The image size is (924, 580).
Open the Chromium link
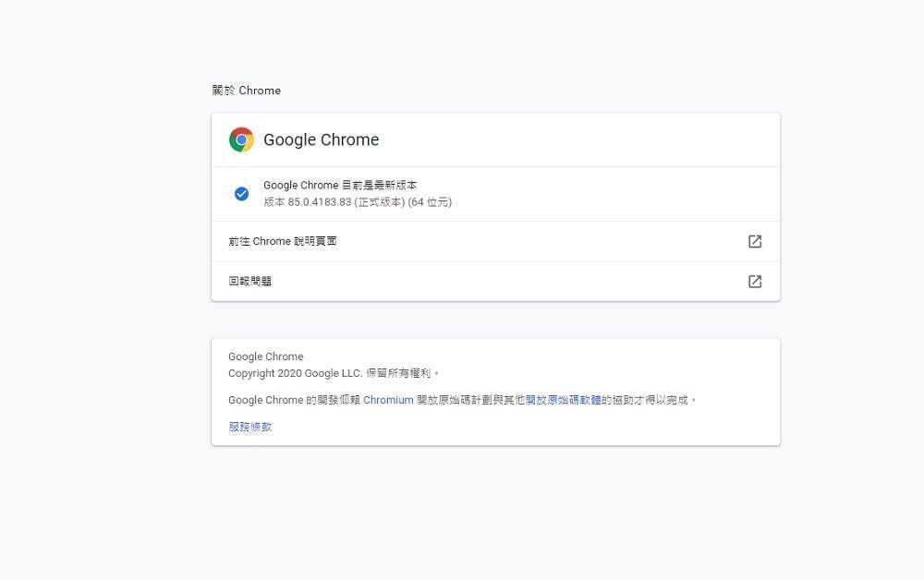click(388, 401)
